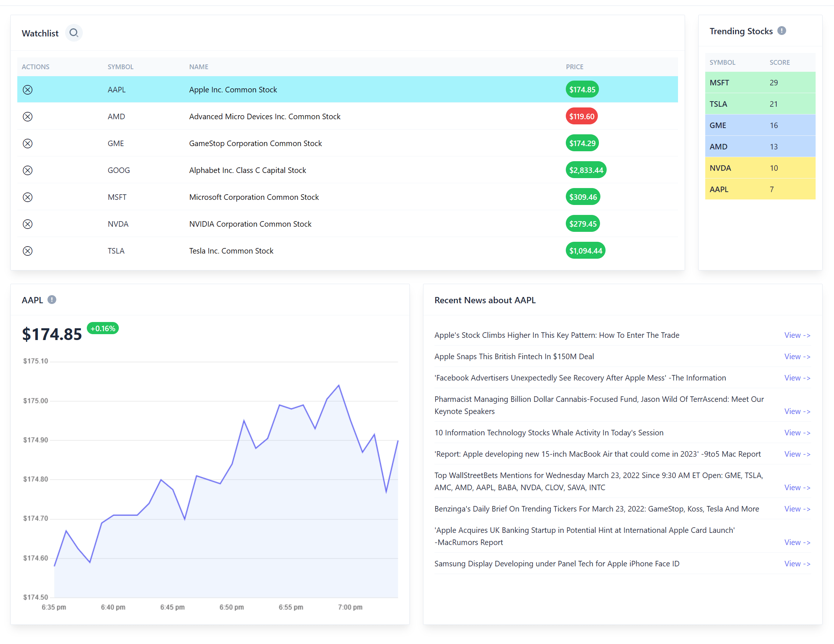834x644 pixels.
Task: Select the AAPL row in Trending Stocks
Action: click(760, 190)
